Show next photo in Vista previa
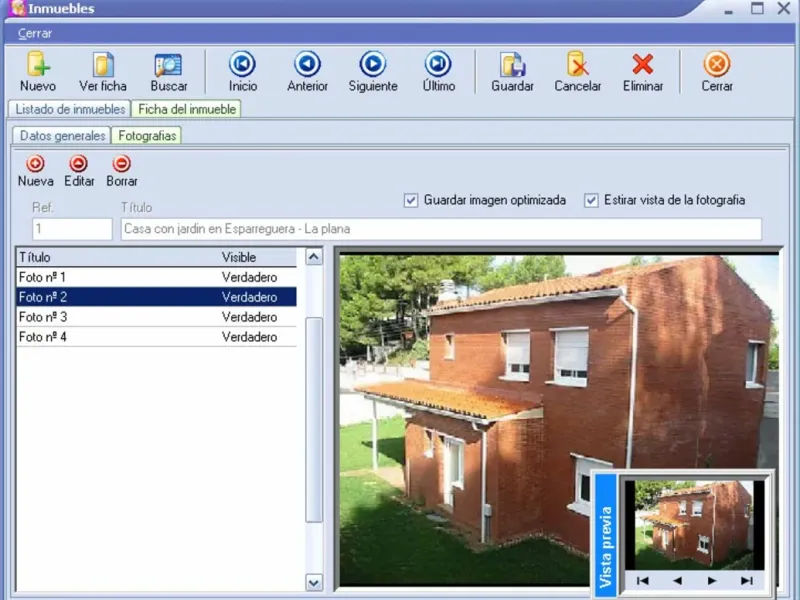This screenshot has width=800, height=600. [x=712, y=581]
